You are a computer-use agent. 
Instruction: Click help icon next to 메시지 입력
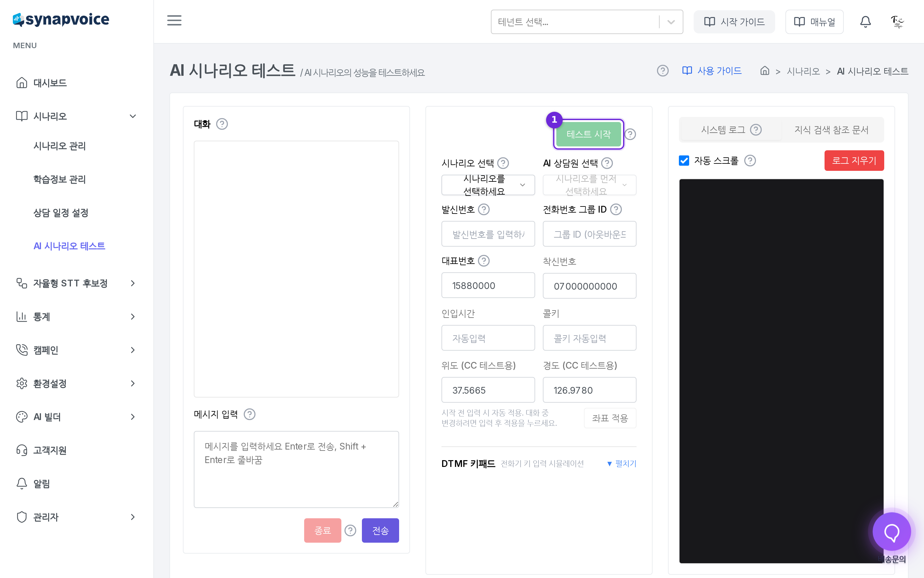pyautogui.click(x=249, y=414)
